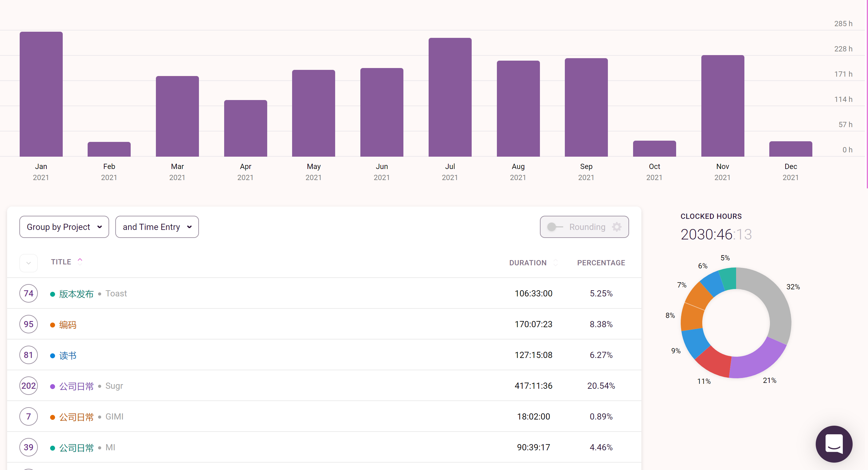Screen dimensions: 868x470
Task: Open the and Time Entry dropdown
Action: pos(157,227)
